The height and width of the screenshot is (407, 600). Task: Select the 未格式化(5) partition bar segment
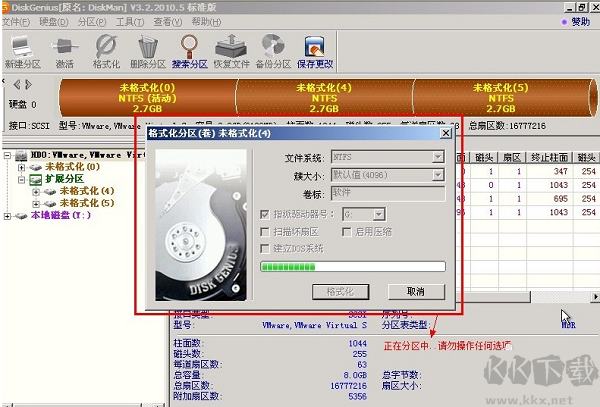click(x=501, y=98)
